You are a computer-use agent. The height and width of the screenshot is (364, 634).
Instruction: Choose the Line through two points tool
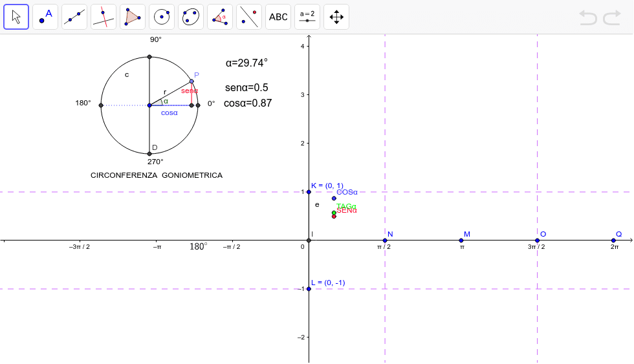[74, 17]
